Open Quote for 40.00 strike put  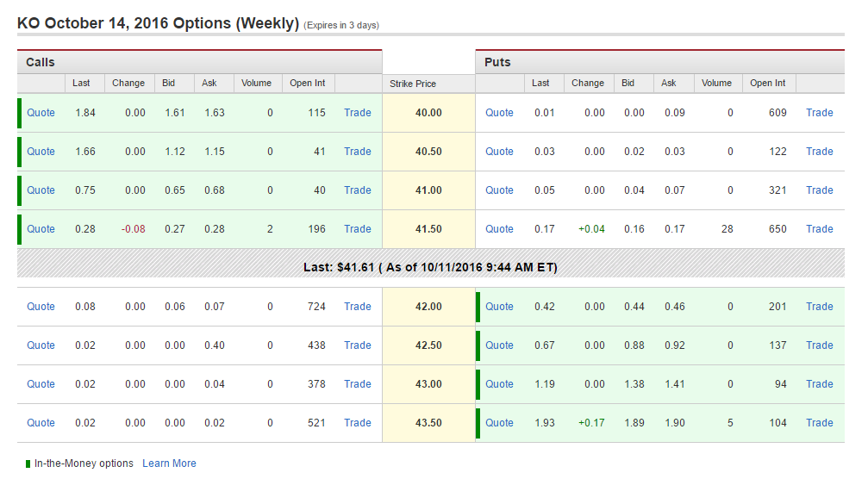click(x=499, y=113)
